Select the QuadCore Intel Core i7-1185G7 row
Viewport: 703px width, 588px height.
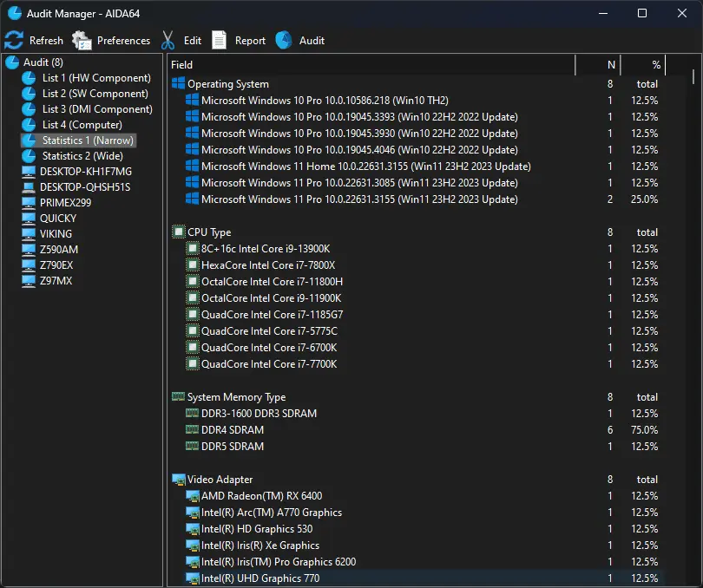click(415, 315)
